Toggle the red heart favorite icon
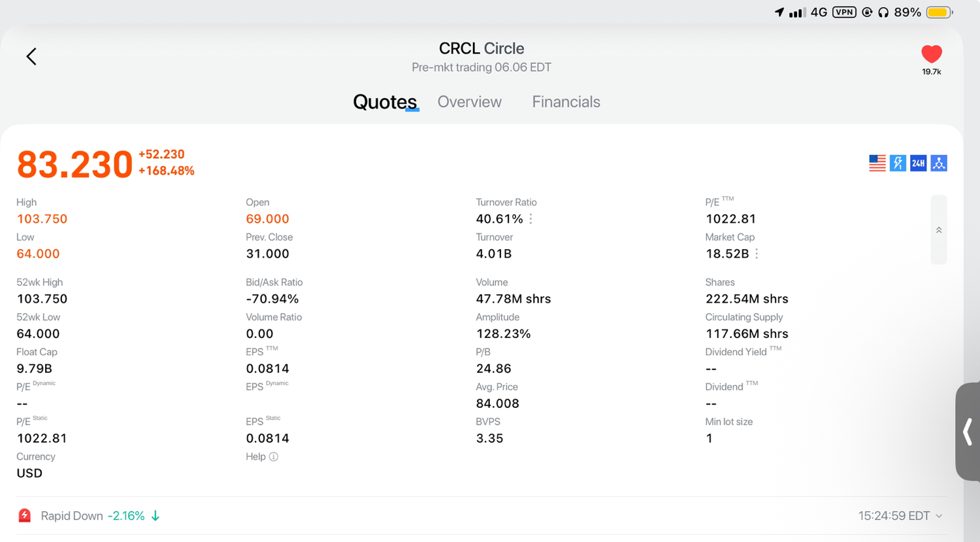The height and width of the screenshot is (542, 980). (932, 54)
